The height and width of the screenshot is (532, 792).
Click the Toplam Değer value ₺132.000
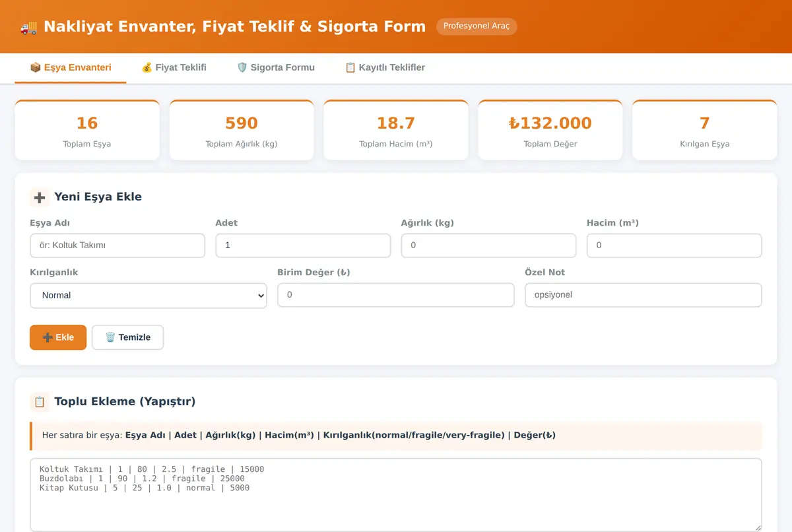[x=550, y=123]
